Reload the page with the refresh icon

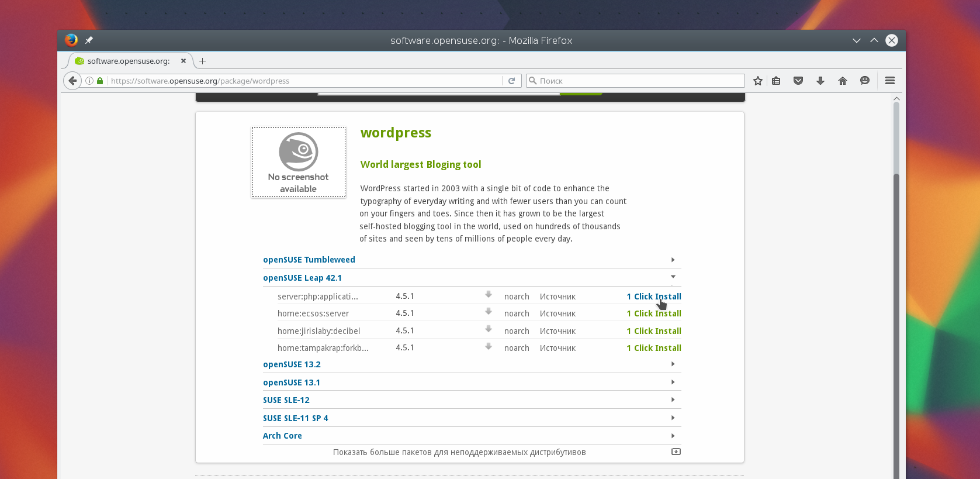click(x=511, y=81)
